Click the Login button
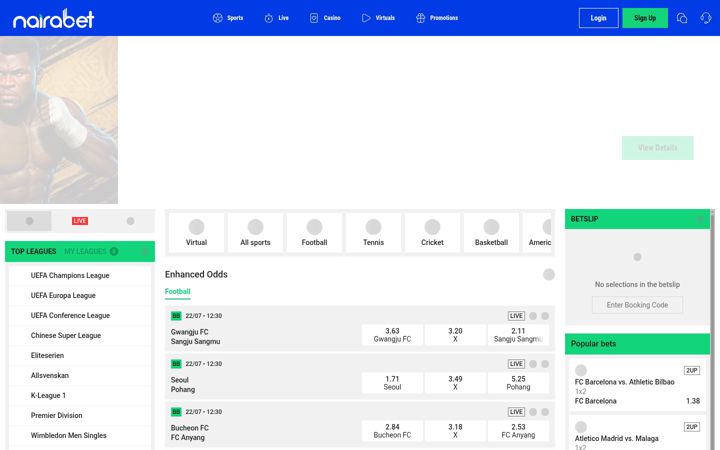The width and height of the screenshot is (720, 450). click(x=598, y=18)
